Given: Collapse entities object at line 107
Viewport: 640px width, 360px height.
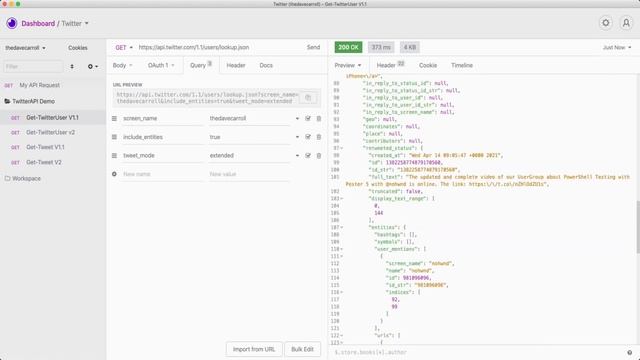Looking at the screenshot, I should pos(342,227).
